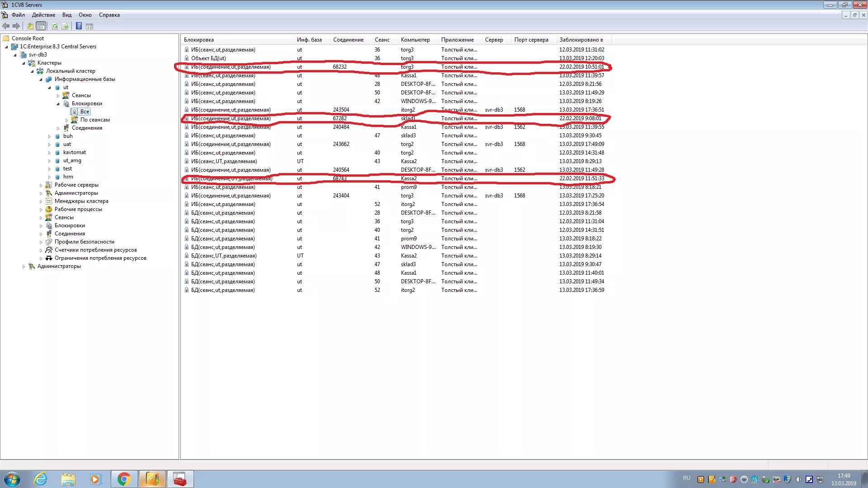
Task: Collapse the Блокировки node under ut
Action: (58, 104)
